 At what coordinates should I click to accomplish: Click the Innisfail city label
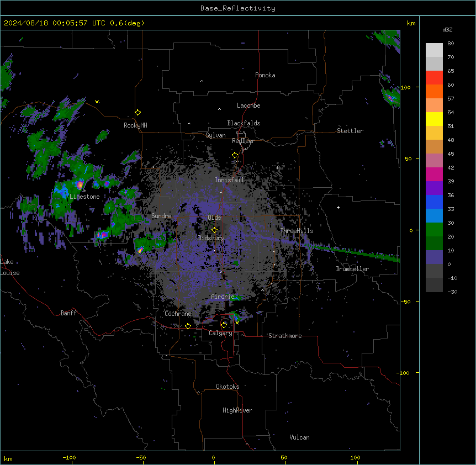pos(229,180)
